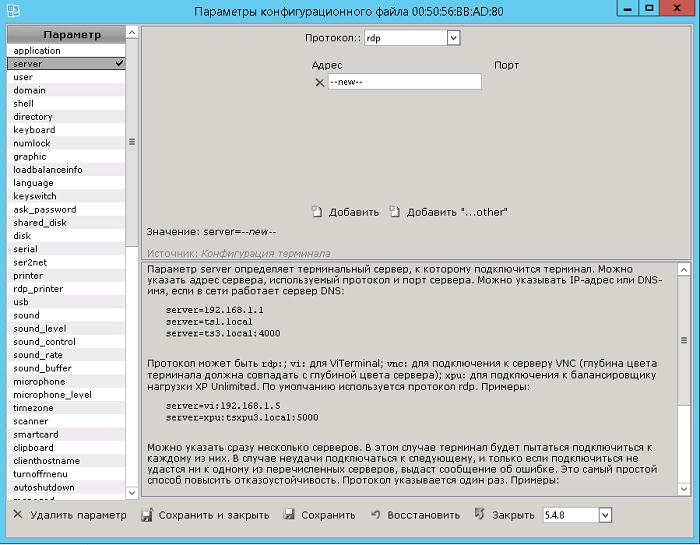The height and width of the screenshot is (545, 700).
Task: Click the Добавить "...other" text link
Action: click(x=457, y=212)
